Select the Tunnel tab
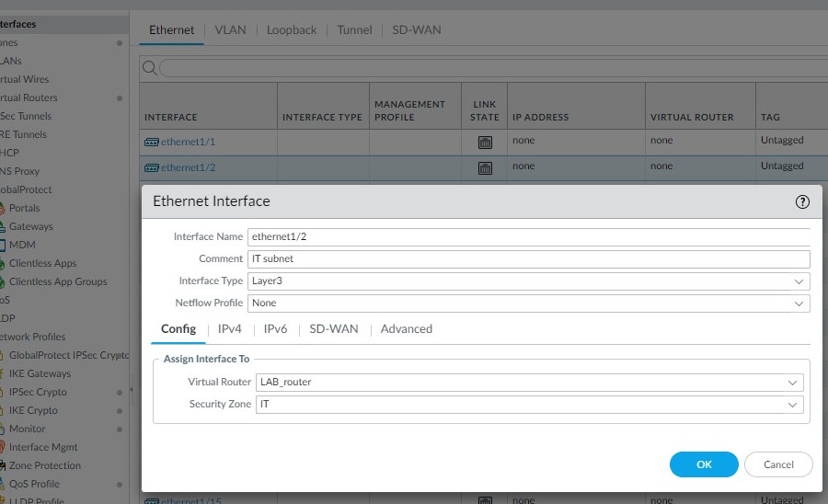This screenshot has height=504, width=828. pos(354,30)
